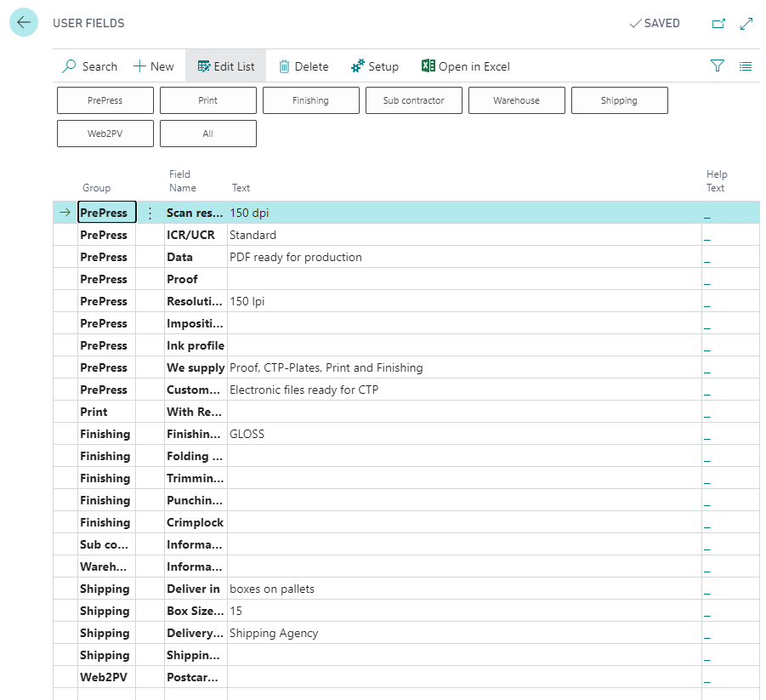Filter by the Sub contractor button

[414, 100]
